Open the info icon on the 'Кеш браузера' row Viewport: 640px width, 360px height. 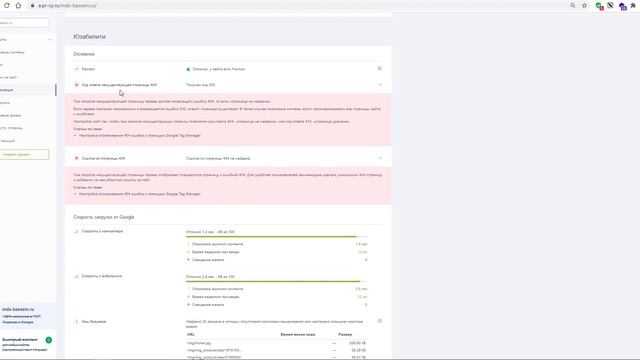coord(380,321)
